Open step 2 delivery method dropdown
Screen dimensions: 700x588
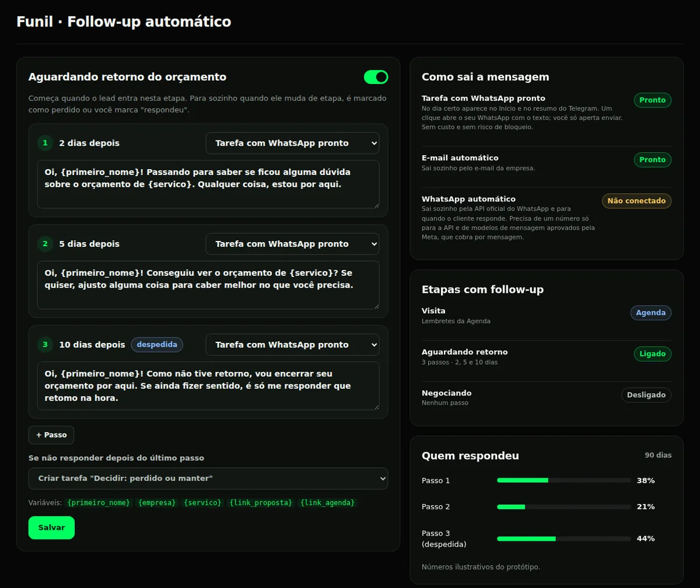pyautogui.click(x=292, y=244)
